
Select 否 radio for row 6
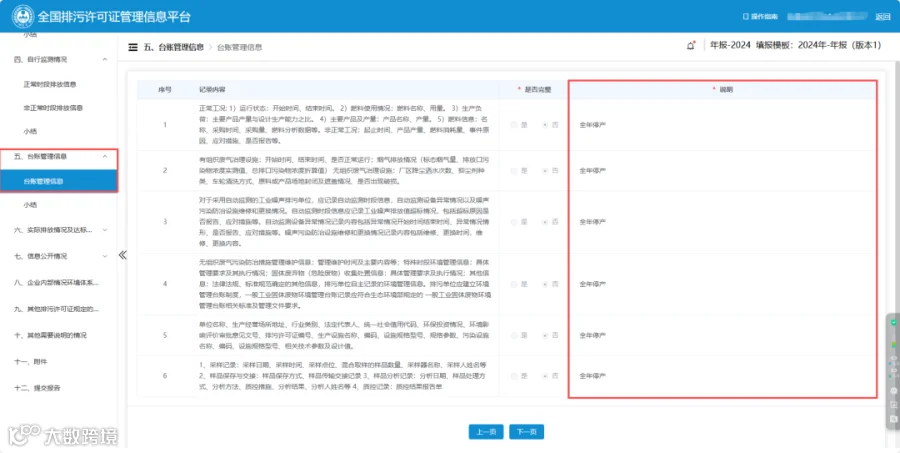(x=545, y=376)
